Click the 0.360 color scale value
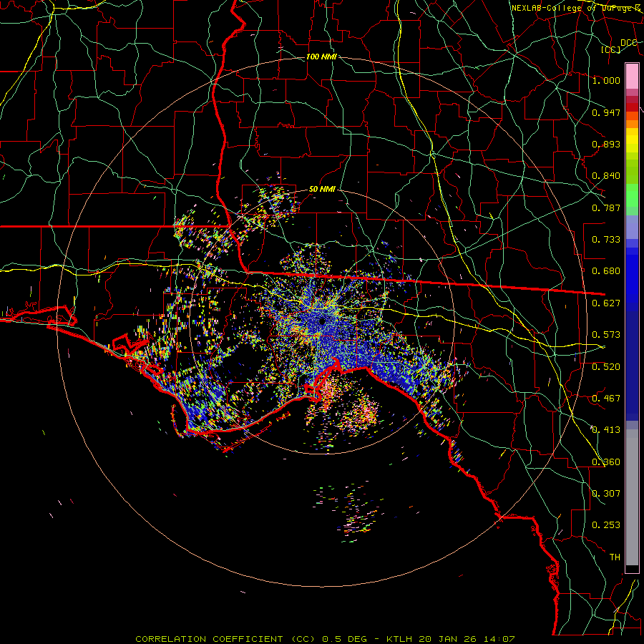This screenshot has width=644, height=644. (x=606, y=462)
